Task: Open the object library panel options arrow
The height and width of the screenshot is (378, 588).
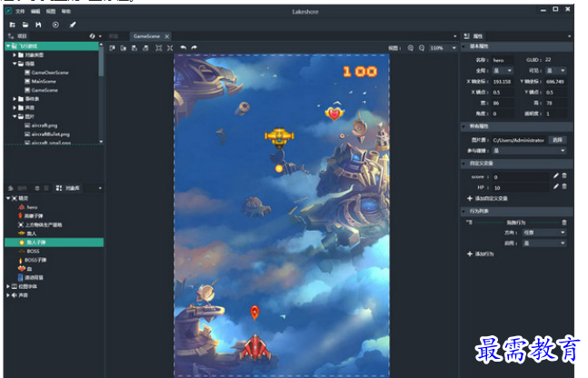Action: 100,188
